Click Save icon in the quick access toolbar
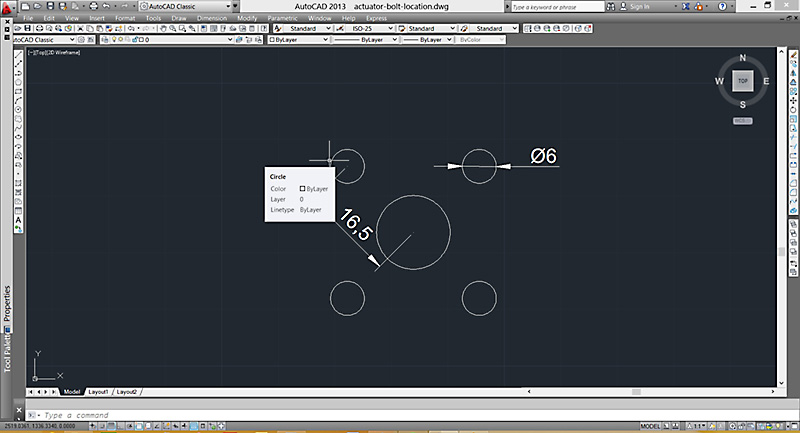 [50, 6]
